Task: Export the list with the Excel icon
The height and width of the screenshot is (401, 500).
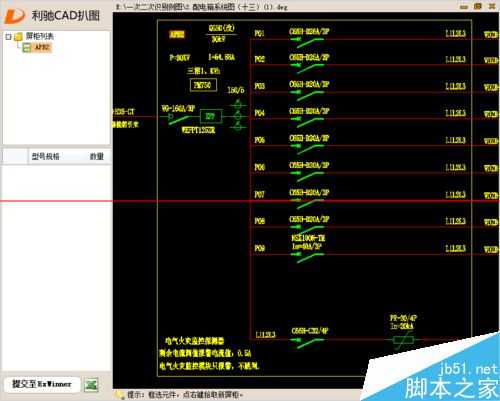Action: 91,385
